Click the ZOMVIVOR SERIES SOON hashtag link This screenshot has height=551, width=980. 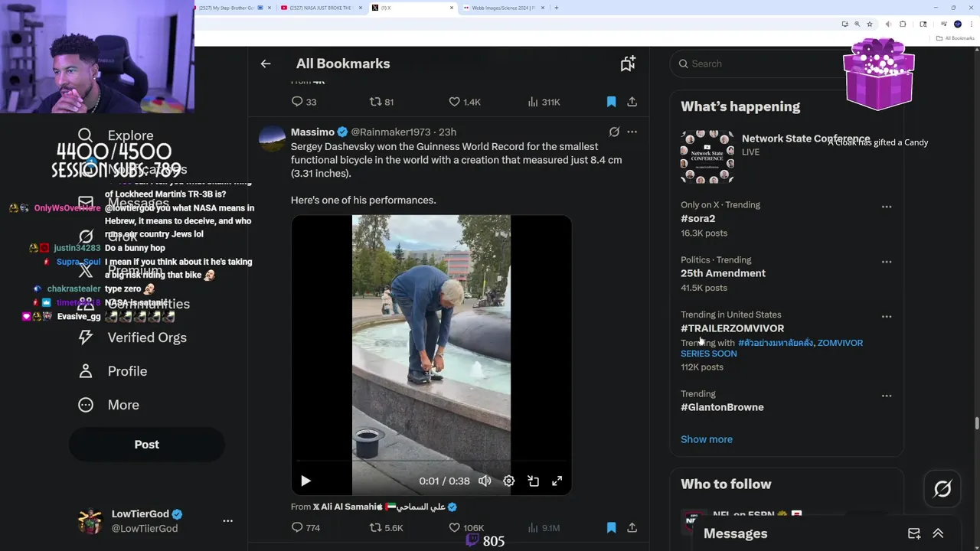point(772,348)
